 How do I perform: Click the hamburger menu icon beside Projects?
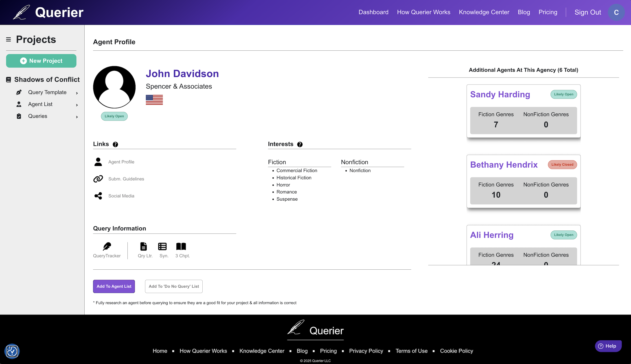tap(9, 39)
